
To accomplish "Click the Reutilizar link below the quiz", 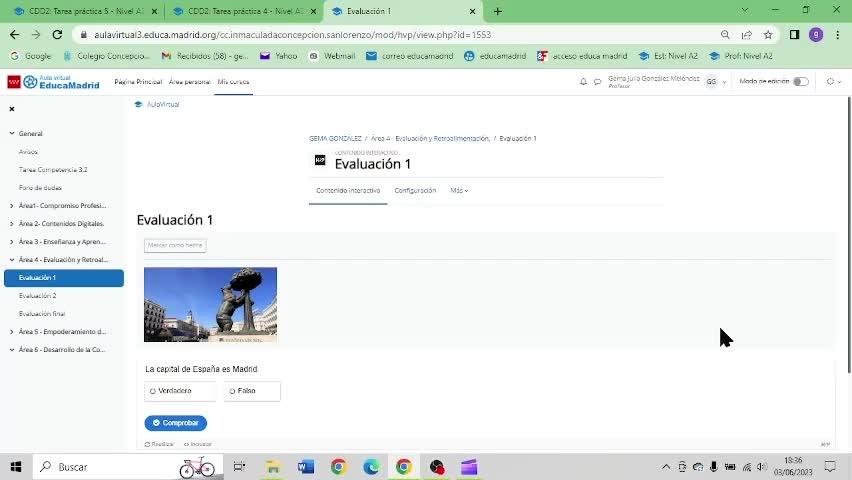I will [159, 444].
